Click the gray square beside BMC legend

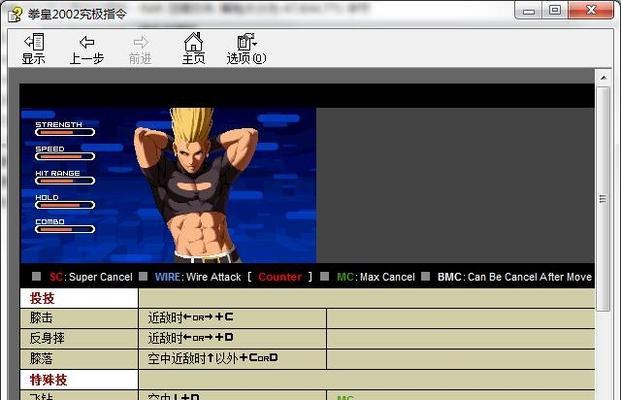[425, 276]
